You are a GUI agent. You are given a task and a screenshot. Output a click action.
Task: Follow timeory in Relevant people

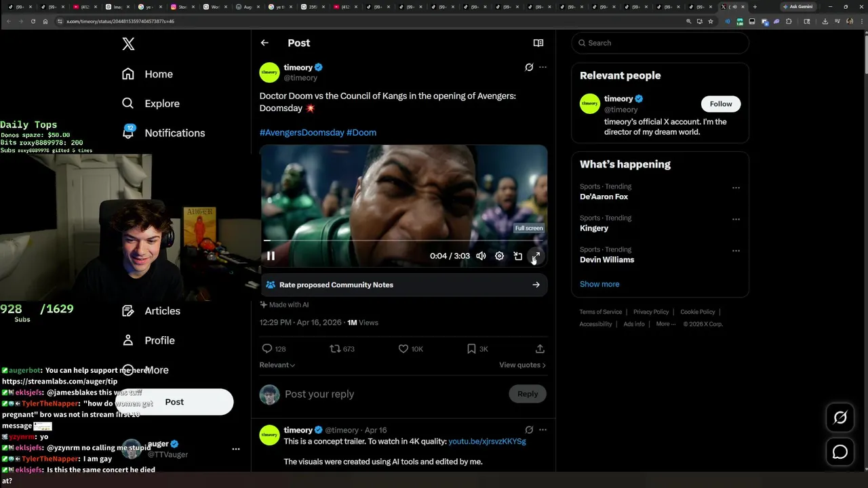[721, 104]
